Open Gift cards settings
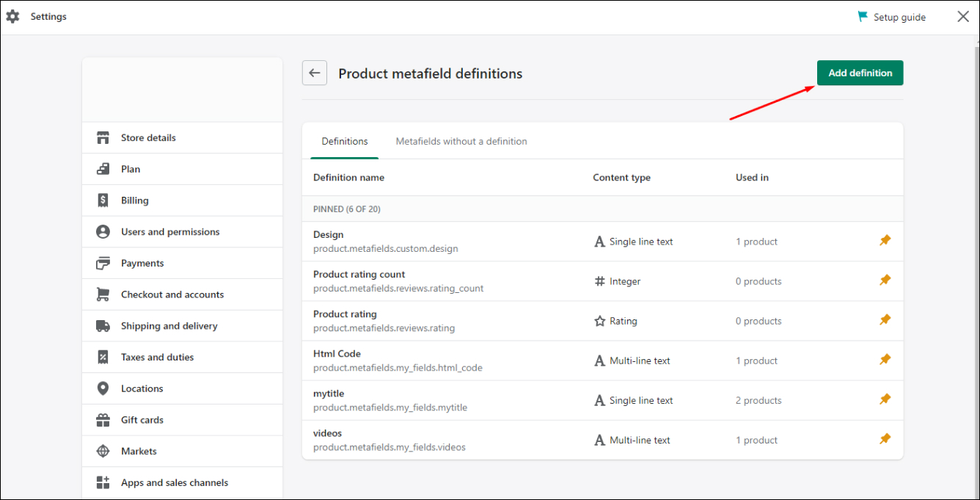 tap(182, 420)
